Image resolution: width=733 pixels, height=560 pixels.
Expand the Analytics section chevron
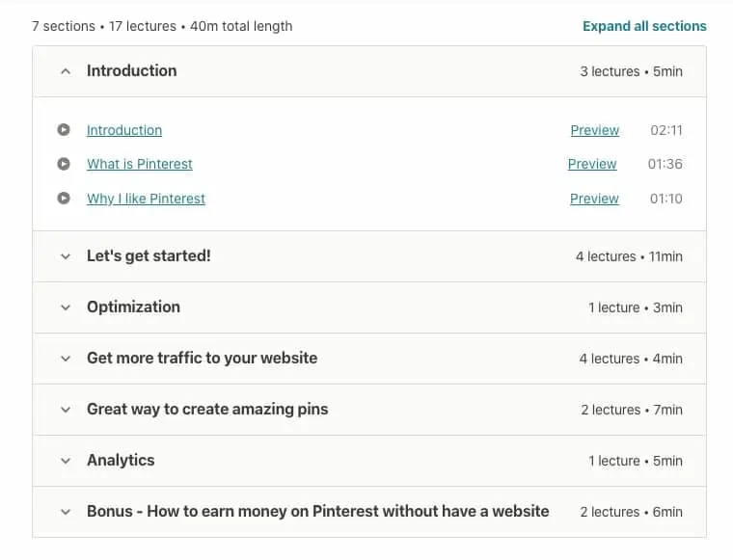(x=66, y=461)
